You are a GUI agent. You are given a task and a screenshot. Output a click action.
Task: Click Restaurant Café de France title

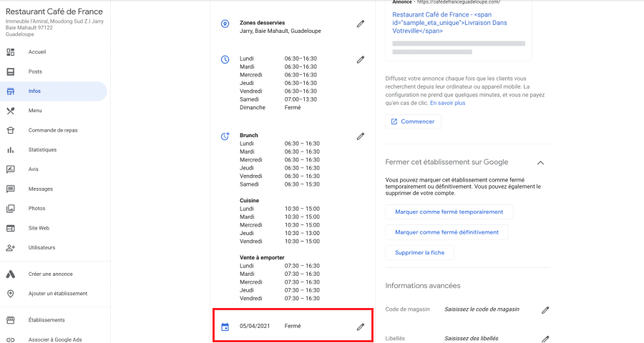(54, 11)
